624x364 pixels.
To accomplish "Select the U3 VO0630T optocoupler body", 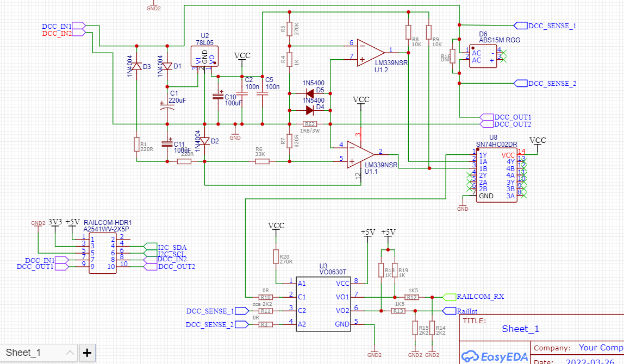I will 323,304.
